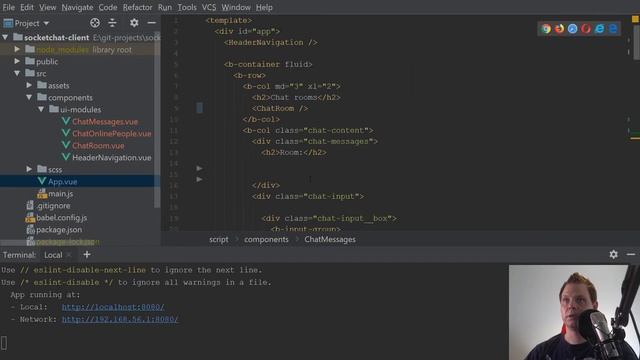Click the h2 Chat rooms code line
640x360 pixels.
[x=296, y=97]
